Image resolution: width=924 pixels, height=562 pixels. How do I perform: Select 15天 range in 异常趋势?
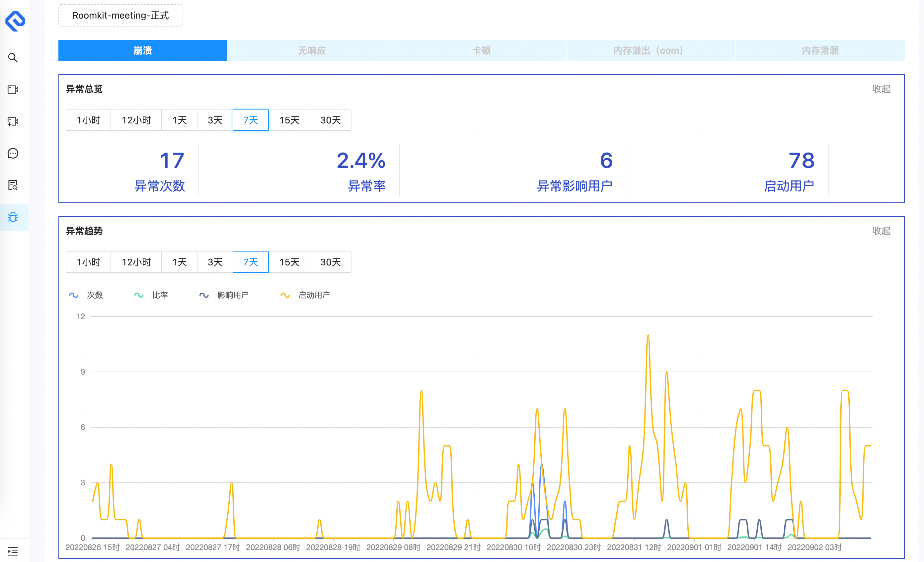coord(289,262)
